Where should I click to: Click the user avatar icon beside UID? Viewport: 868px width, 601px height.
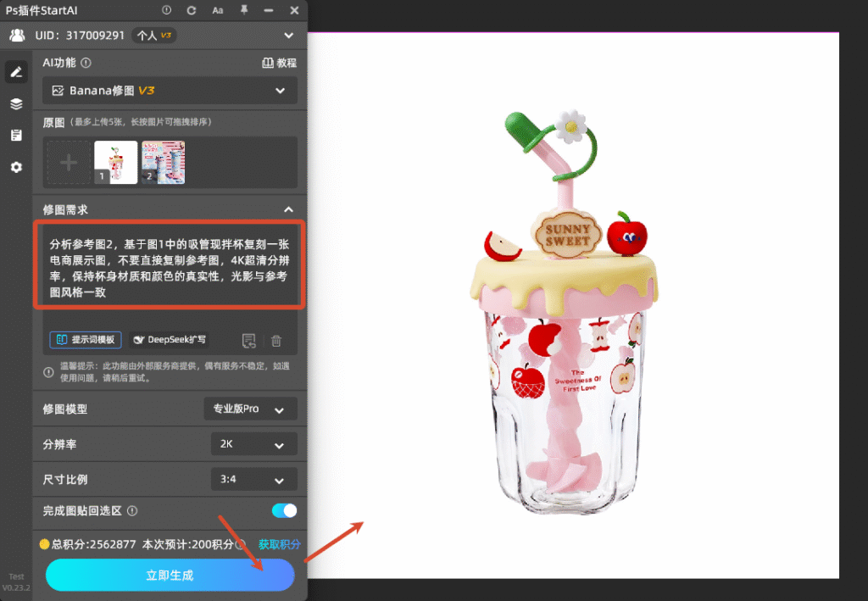click(x=18, y=36)
